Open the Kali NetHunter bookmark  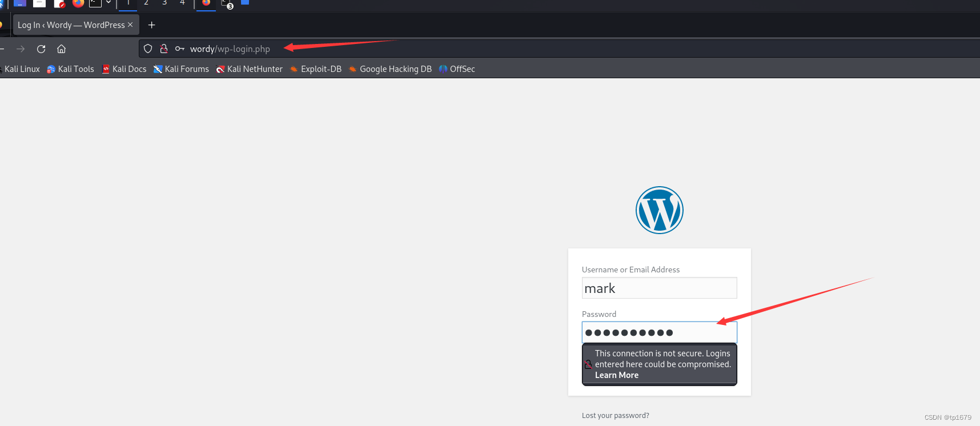click(x=249, y=69)
